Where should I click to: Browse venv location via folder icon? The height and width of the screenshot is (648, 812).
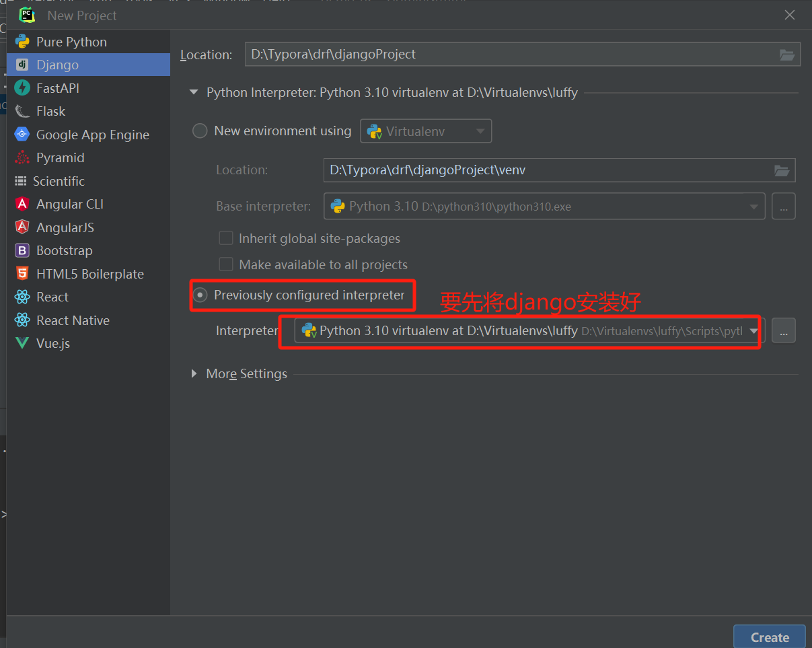coord(782,170)
